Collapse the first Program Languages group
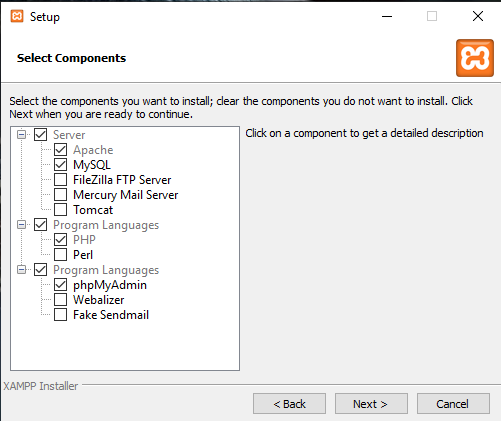Image resolution: width=501 pixels, height=421 pixels. point(21,224)
